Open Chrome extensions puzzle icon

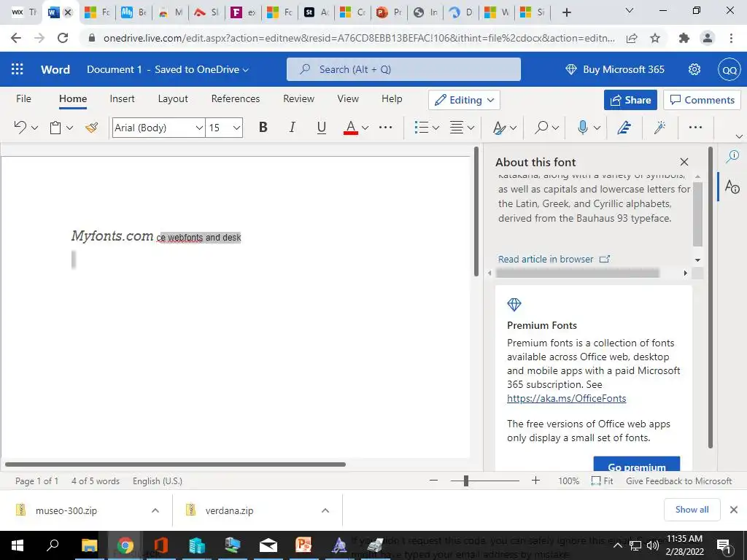tap(684, 38)
